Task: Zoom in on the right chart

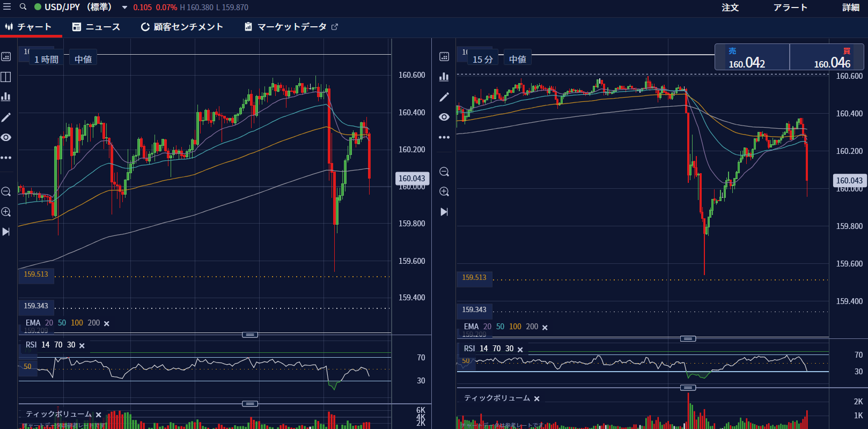Action: pyautogui.click(x=444, y=191)
